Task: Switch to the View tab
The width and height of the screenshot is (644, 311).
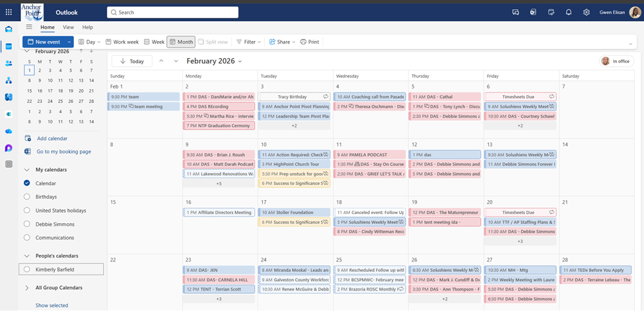Action: 68,27
